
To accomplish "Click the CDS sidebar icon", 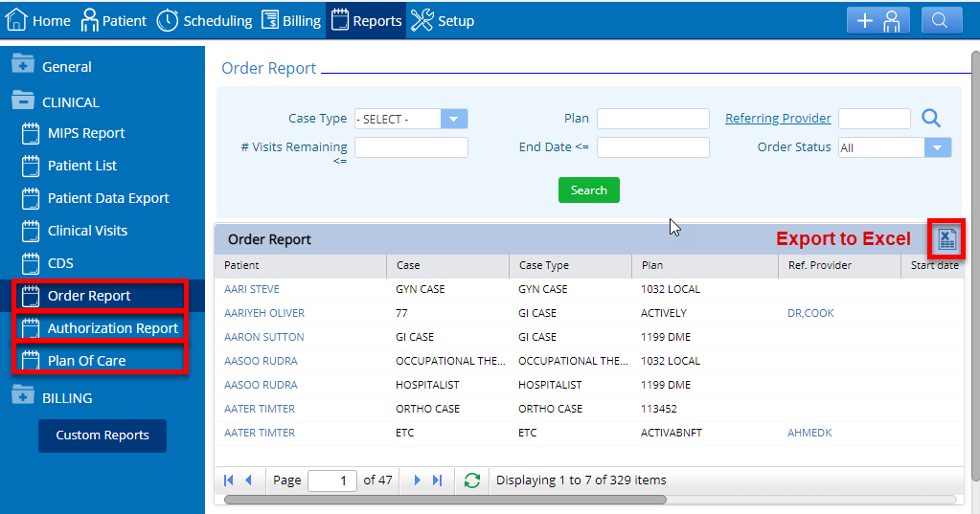I will 31,263.
